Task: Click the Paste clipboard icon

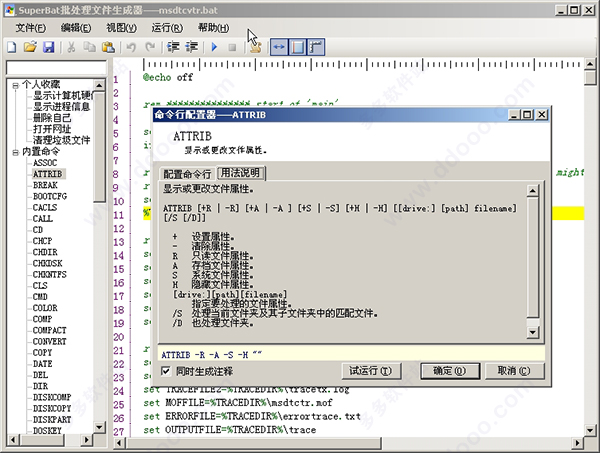Action: (108, 47)
